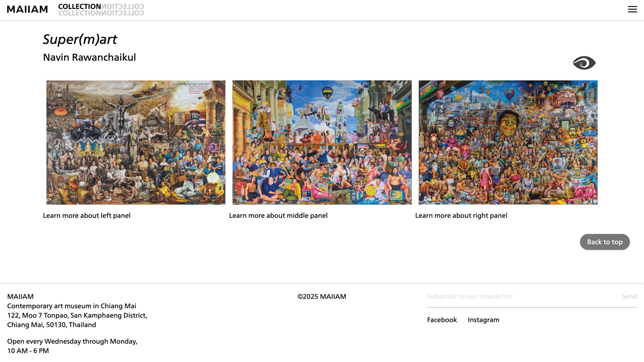Screen dimensions: 644x362
Task: Click the Super(m)art title heading
Action: click(80, 39)
